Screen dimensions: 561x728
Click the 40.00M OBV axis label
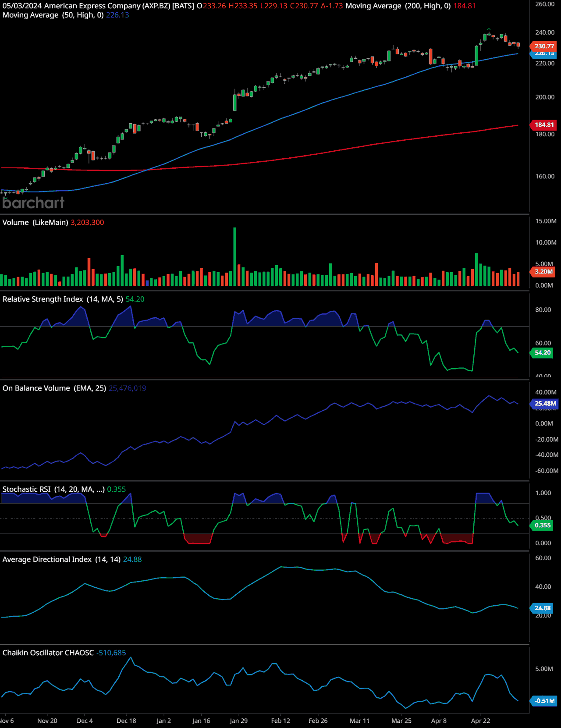(546, 393)
